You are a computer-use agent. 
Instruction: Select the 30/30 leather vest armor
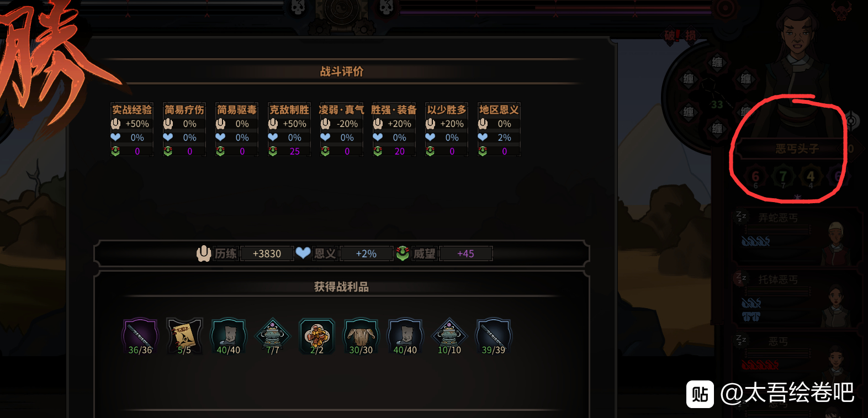tap(361, 336)
